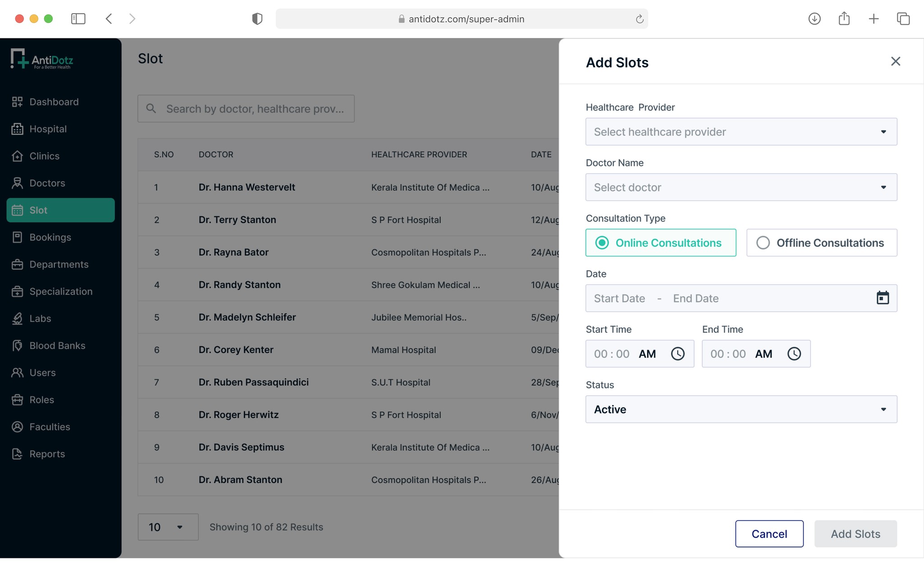Expand the Healthcare Provider dropdown
The image size is (924, 566).
741,132
